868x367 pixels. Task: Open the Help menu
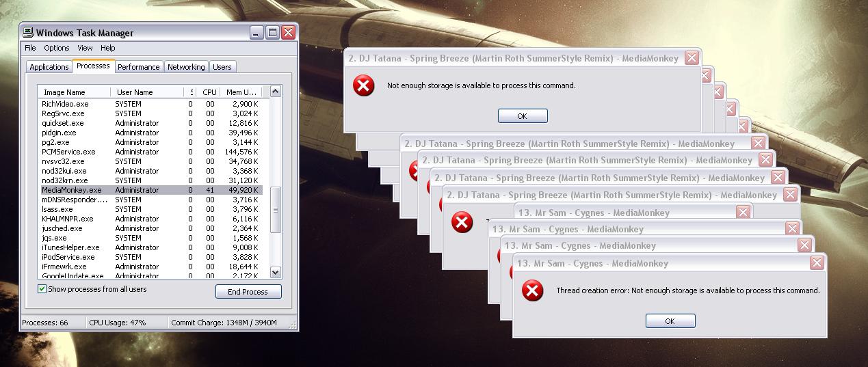point(108,48)
